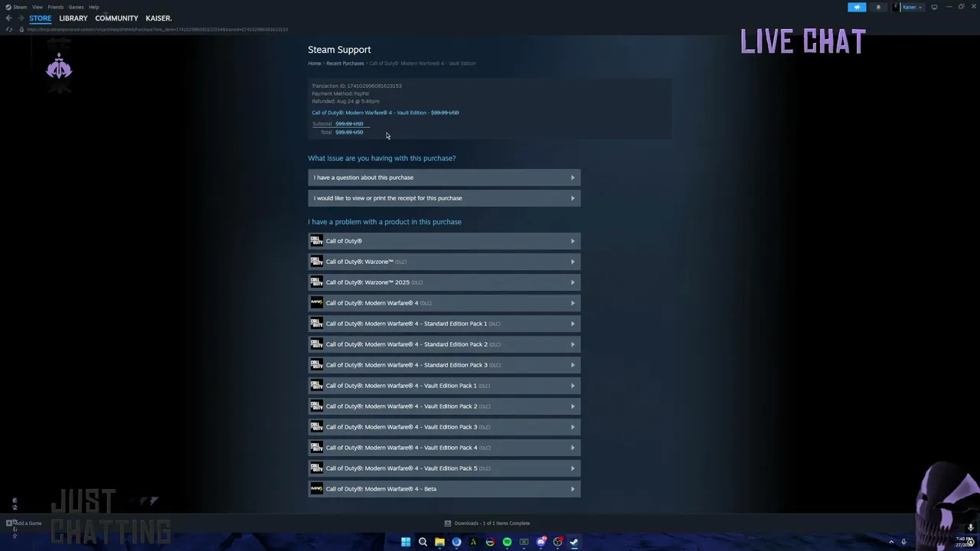Screen dimensions: 980x551
Task: Click the Warzone™ row product icon
Action: pyautogui.click(x=316, y=262)
